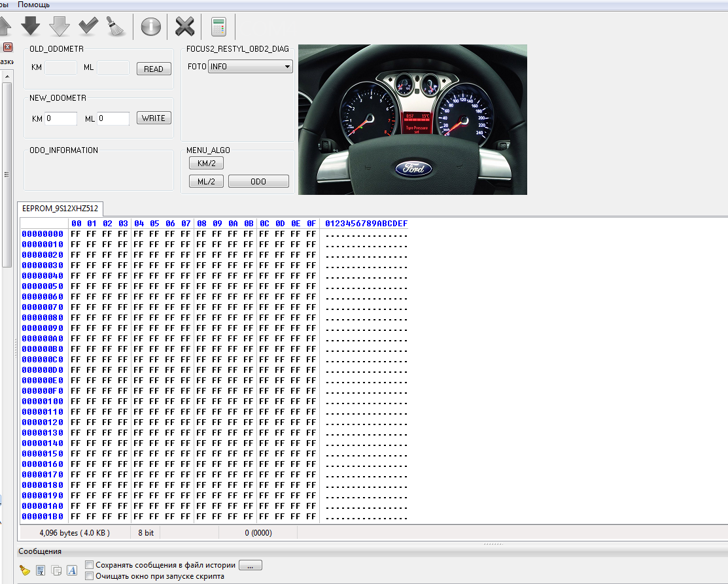Click the X cross toolbar icon
Viewport: 728px width, 584px height.
[185, 27]
